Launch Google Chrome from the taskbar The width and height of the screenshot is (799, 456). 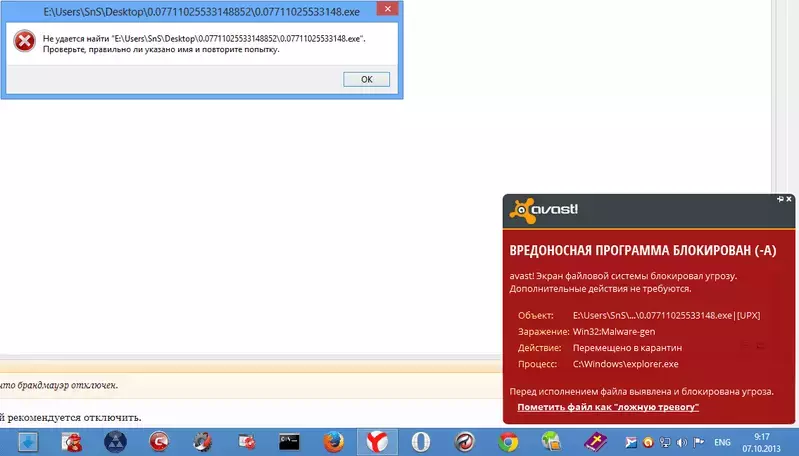click(x=508, y=442)
